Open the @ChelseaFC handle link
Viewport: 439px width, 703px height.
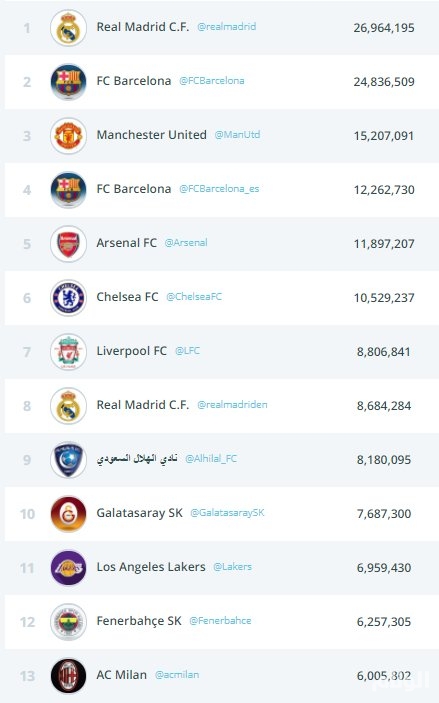point(194,297)
